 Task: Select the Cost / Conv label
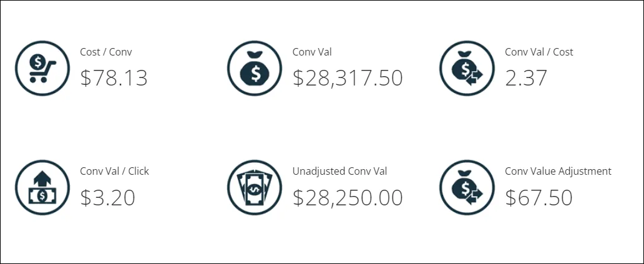point(106,52)
